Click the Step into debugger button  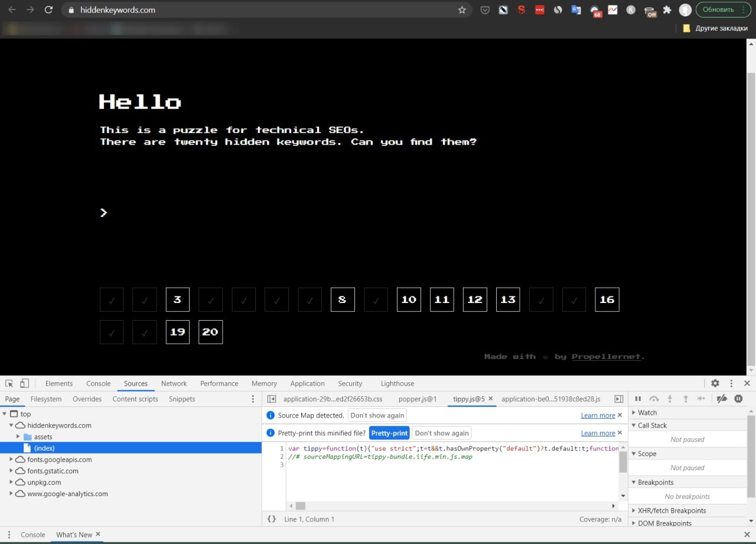click(670, 399)
